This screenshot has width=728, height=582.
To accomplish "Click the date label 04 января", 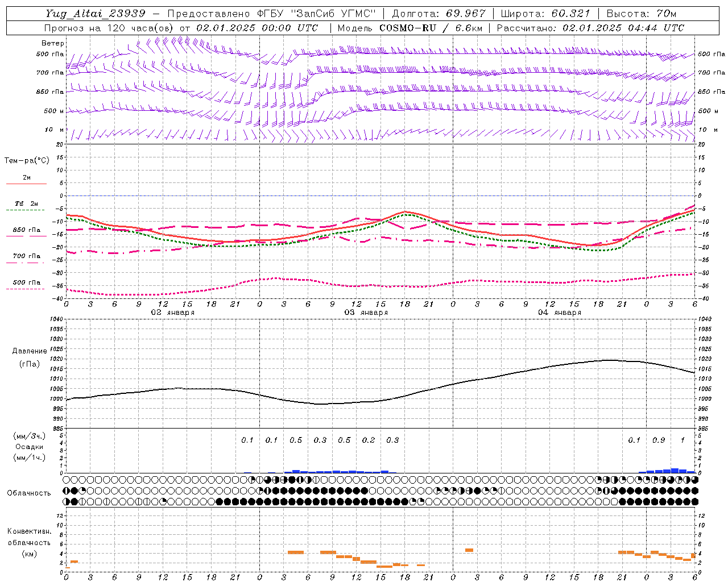I will point(560,313).
